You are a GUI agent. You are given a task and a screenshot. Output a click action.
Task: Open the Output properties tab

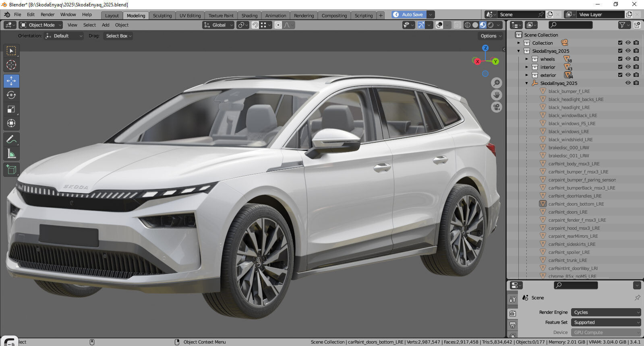click(x=513, y=325)
